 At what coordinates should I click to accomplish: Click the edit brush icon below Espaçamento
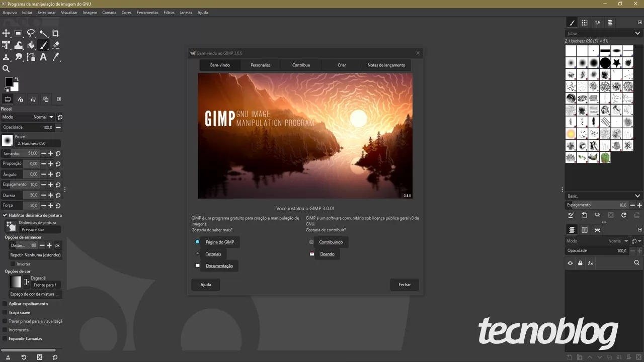[571, 215]
